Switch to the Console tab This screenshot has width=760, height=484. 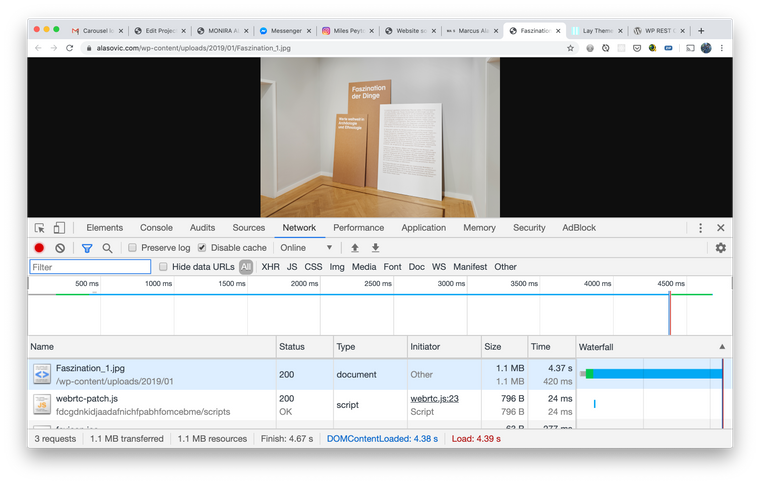point(156,228)
